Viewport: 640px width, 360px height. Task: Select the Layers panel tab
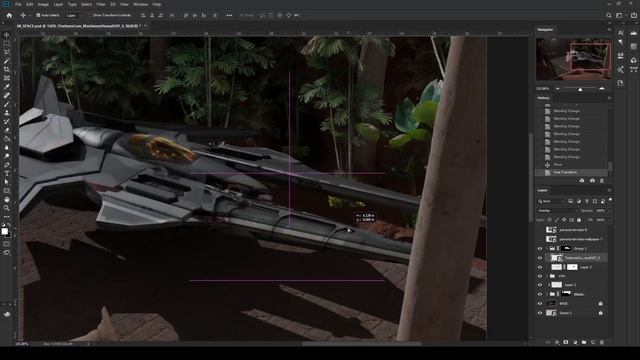(542, 190)
